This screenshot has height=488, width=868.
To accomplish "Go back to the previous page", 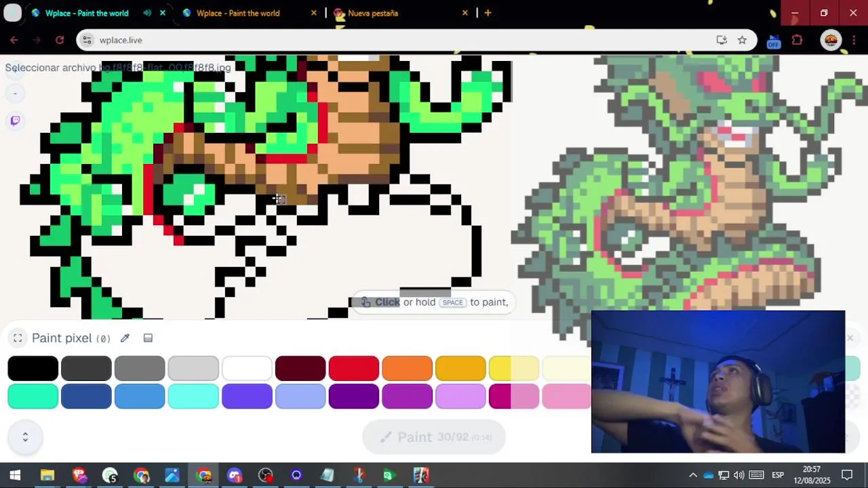I will click(14, 40).
